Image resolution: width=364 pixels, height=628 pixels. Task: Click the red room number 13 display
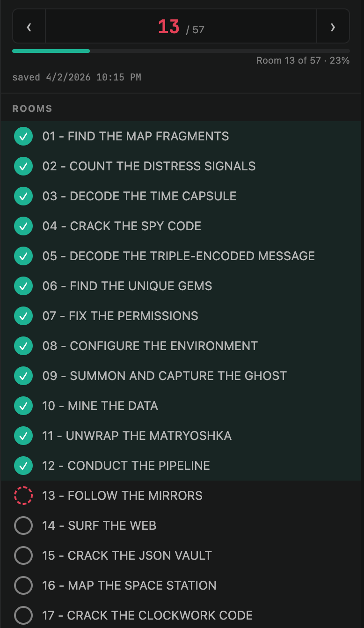point(168,26)
